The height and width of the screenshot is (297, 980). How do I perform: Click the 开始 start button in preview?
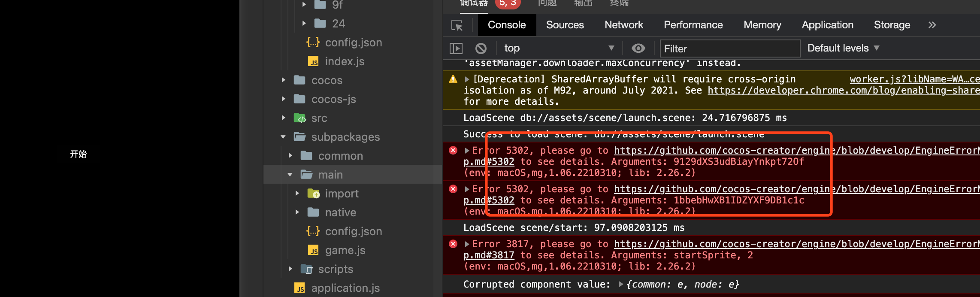79,154
